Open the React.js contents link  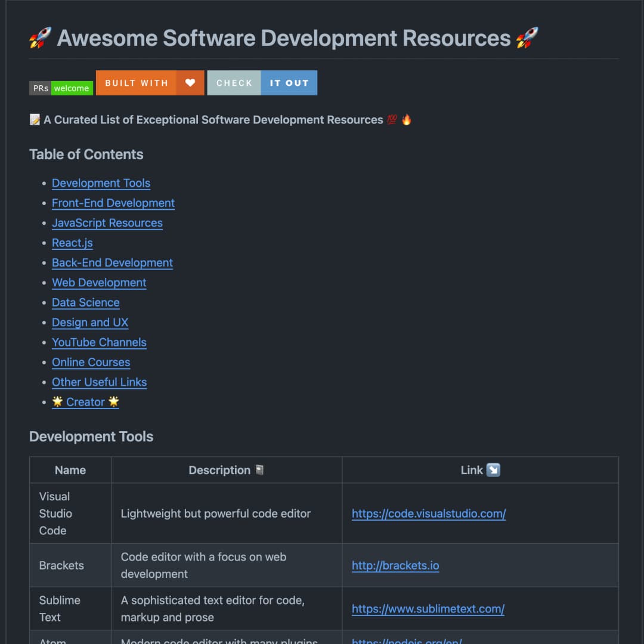[x=72, y=243]
